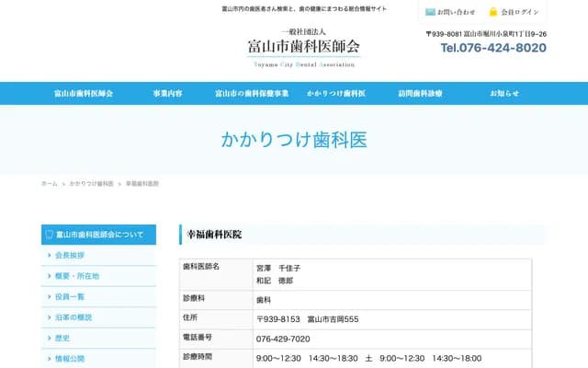Go to かかりつけ歯科医 navigation tab

[x=336, y=94]
